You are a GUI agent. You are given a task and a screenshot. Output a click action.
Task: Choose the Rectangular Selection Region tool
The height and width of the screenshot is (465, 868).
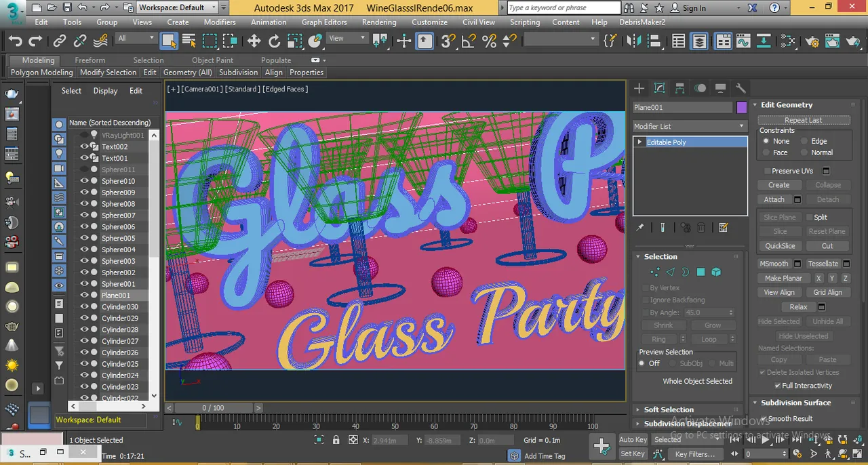[x=210, y=41]
